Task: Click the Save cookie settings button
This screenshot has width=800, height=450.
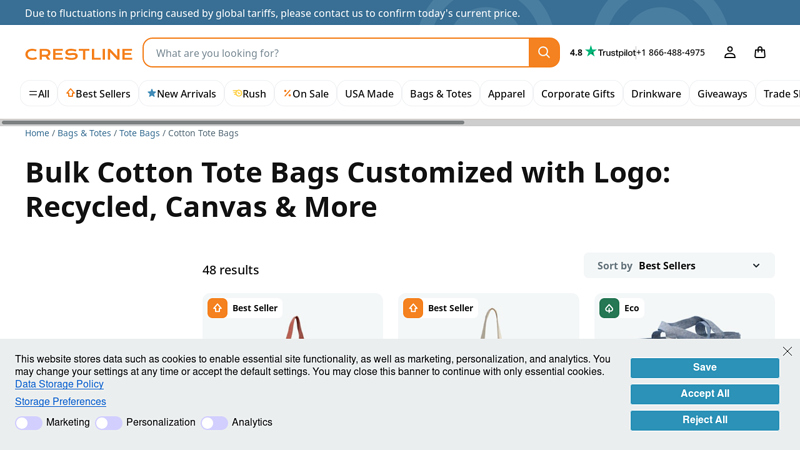Action: [x=705, y=368]
